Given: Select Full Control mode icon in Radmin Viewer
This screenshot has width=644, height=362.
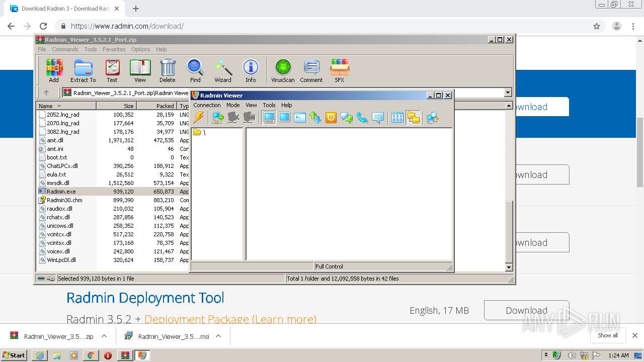Looking at the screenshot, I should pyautogui.click(x=269, y=118).
